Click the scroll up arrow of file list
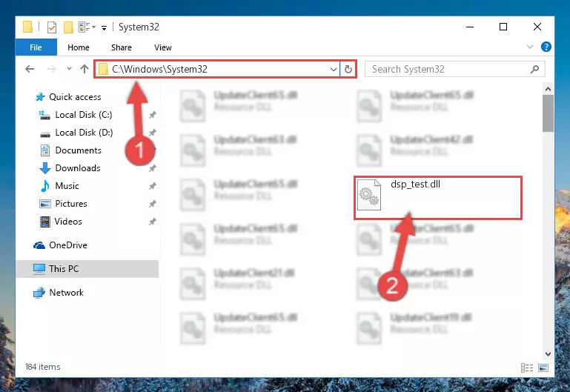This screenshot has height=392, width=570. [548, 89]
